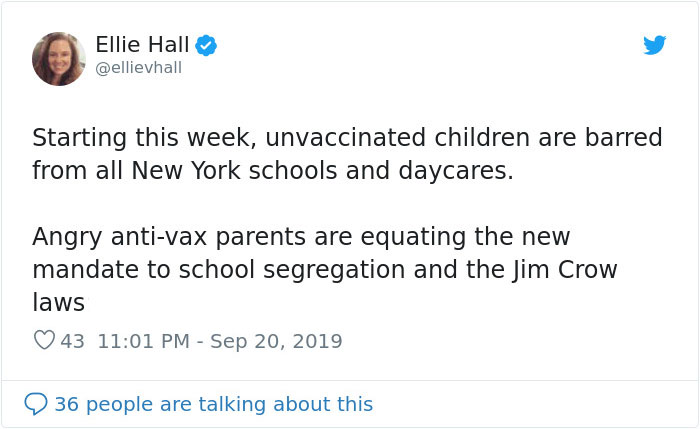Click the Twitter bird logo
This screenshot has height=429, width=700.
pyautogui.click(x=655, y=45)
